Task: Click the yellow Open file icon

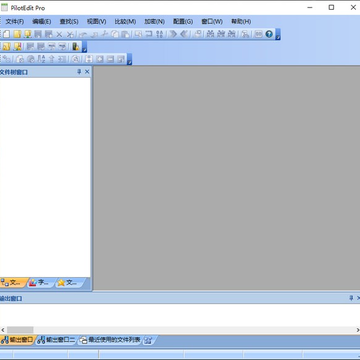Action: pyautogui.click(x=17, y=34)
